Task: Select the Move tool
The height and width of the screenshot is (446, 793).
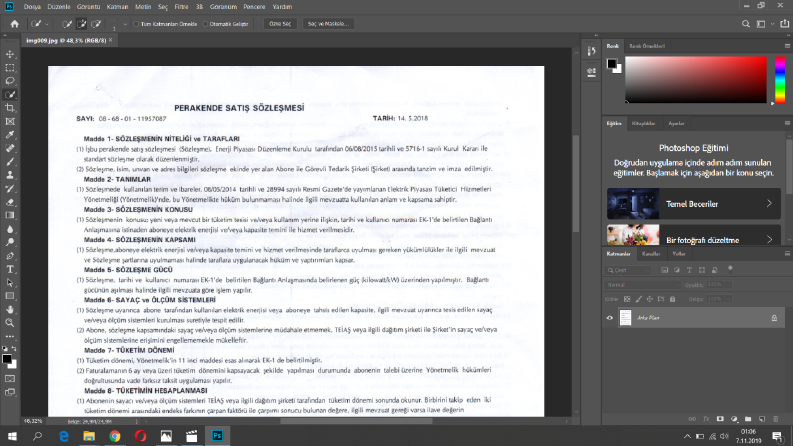Action: click(10, 54)
